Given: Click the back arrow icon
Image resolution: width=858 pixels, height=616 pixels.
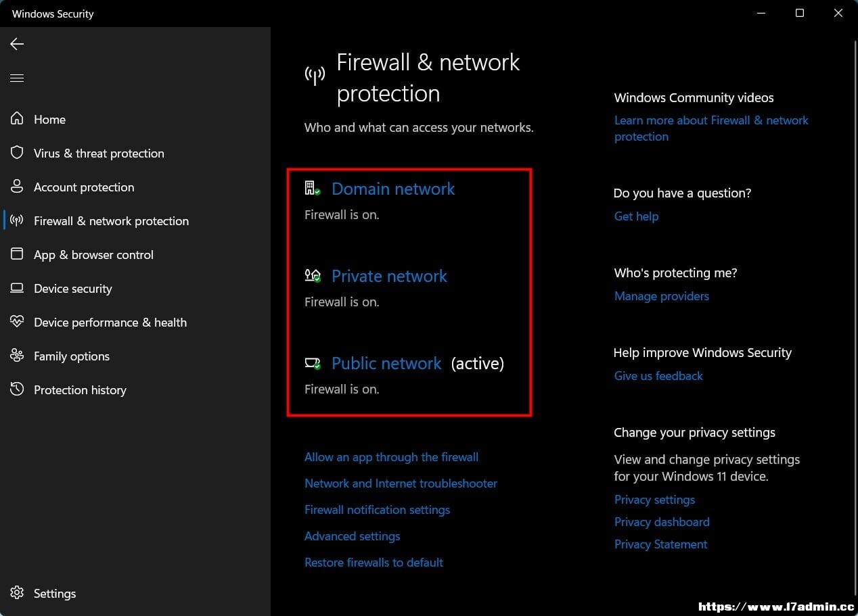Looking at the screenshot, I should click(x=17, y=45).
